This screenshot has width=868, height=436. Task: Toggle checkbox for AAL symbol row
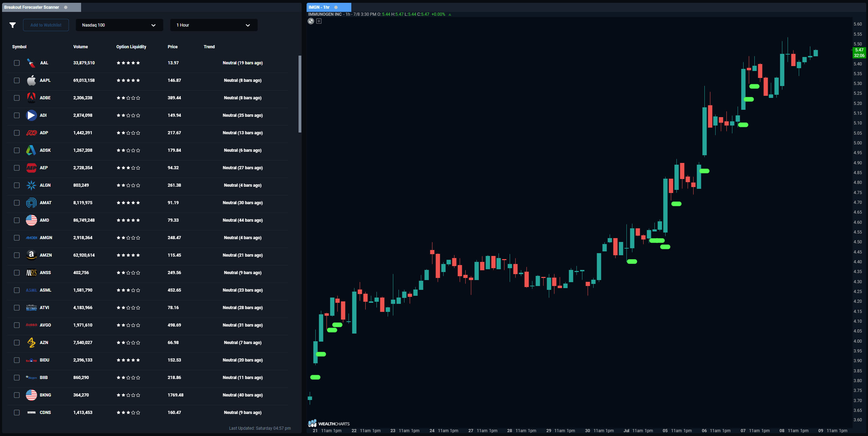16,62
